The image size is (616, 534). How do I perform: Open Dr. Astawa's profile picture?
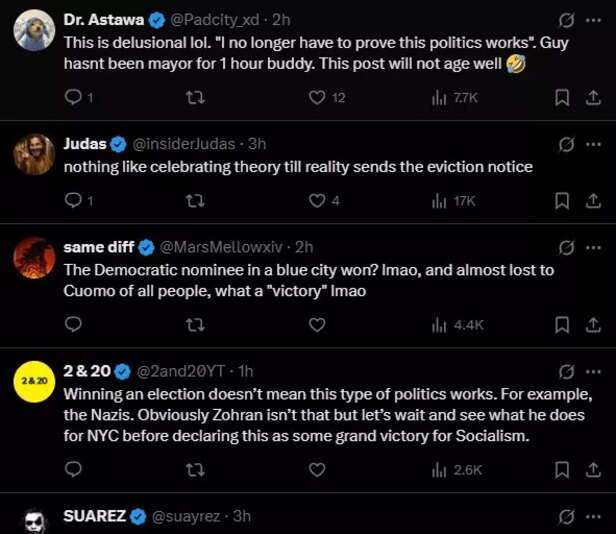coord(34,29)
